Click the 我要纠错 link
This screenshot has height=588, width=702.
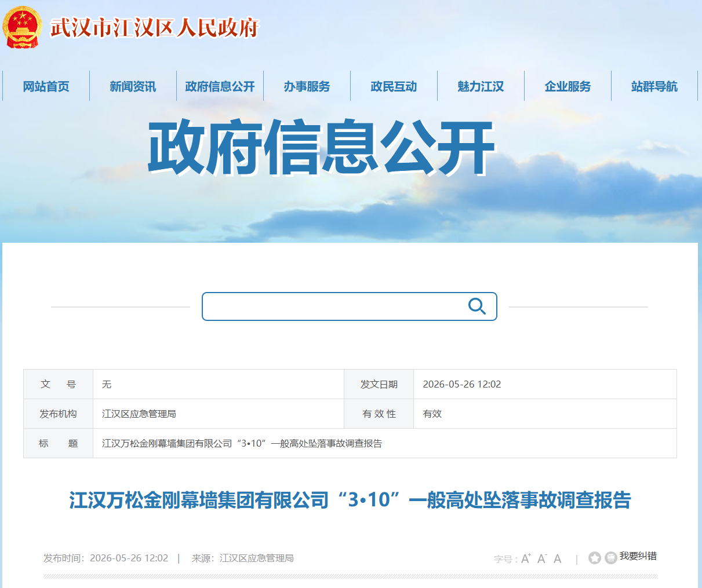coord(638,556)
